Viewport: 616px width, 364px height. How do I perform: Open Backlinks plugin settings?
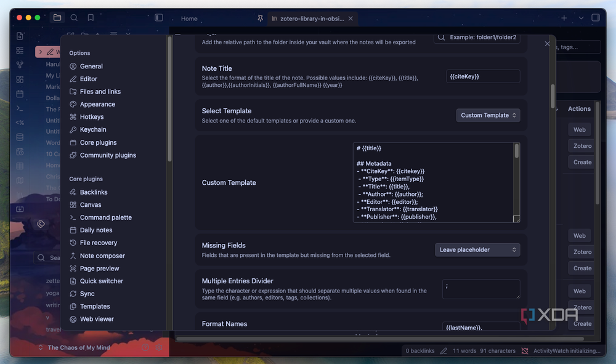(94, 192)
